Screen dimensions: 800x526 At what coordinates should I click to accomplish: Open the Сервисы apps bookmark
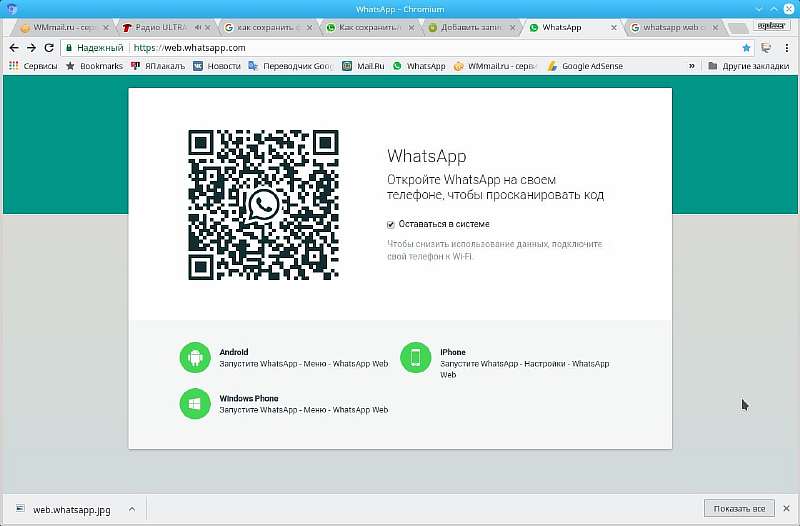point(33,66)
